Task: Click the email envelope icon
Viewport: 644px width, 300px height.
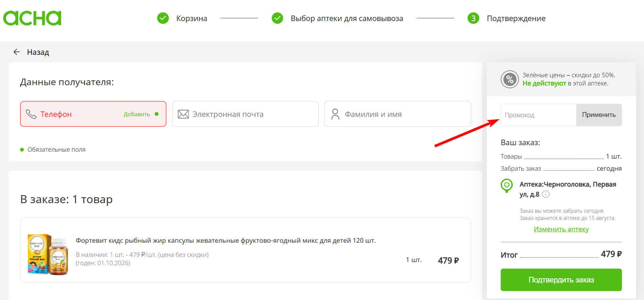Action: (x=183, y=114)
